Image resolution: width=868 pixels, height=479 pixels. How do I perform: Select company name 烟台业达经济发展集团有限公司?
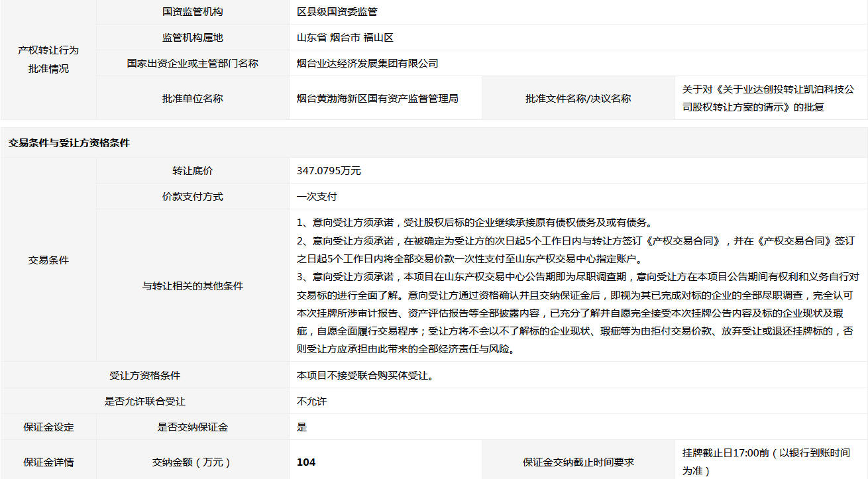[367, 64]
